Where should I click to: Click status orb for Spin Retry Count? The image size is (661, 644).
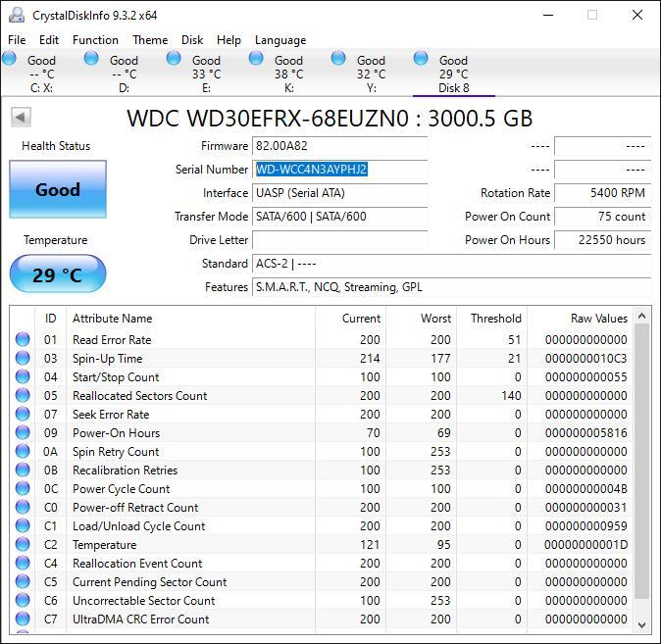coord(23,451)
